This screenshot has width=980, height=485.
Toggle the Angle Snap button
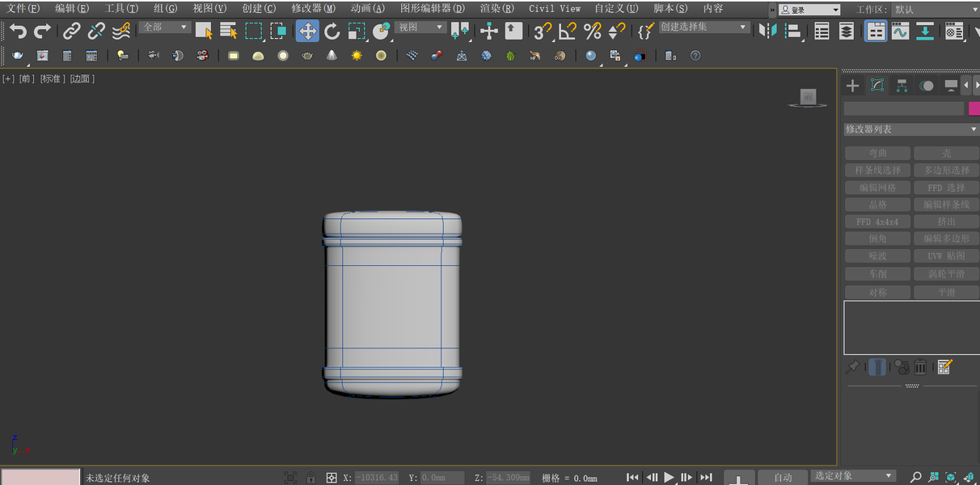pyautogui.click(x=568, y=32)
